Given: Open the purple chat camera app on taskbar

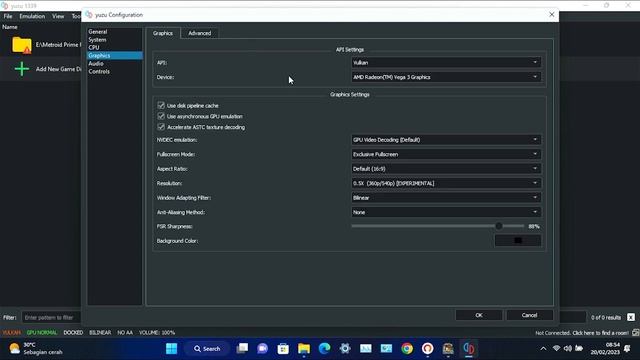Looking at the screenshot, I should pyautogui.click(x=262, y=349).
